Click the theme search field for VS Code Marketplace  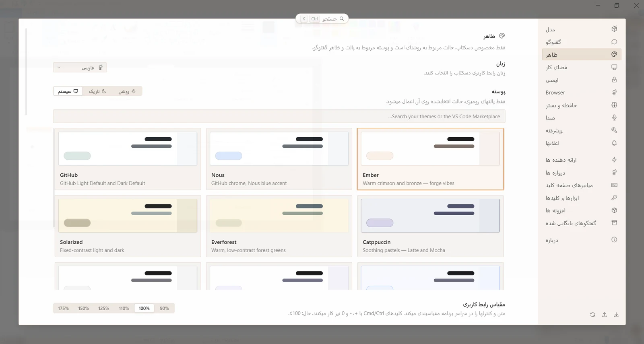click(279, 116)
